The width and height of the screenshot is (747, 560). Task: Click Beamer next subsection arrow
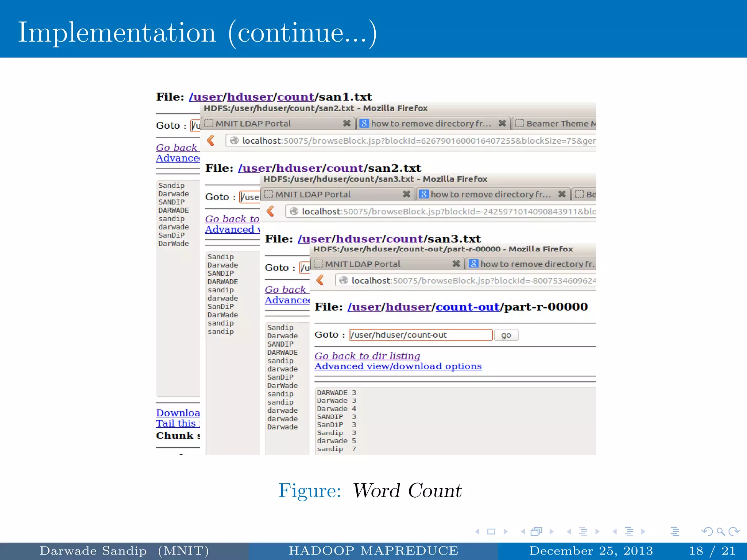coord(597,532)
